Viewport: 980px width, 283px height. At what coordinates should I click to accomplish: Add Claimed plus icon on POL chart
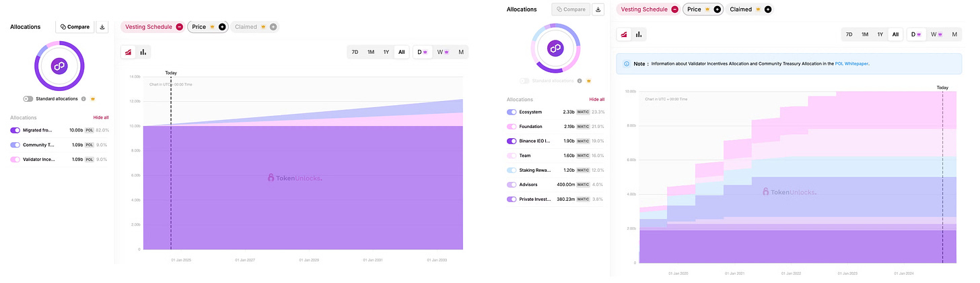coord(273,27)
